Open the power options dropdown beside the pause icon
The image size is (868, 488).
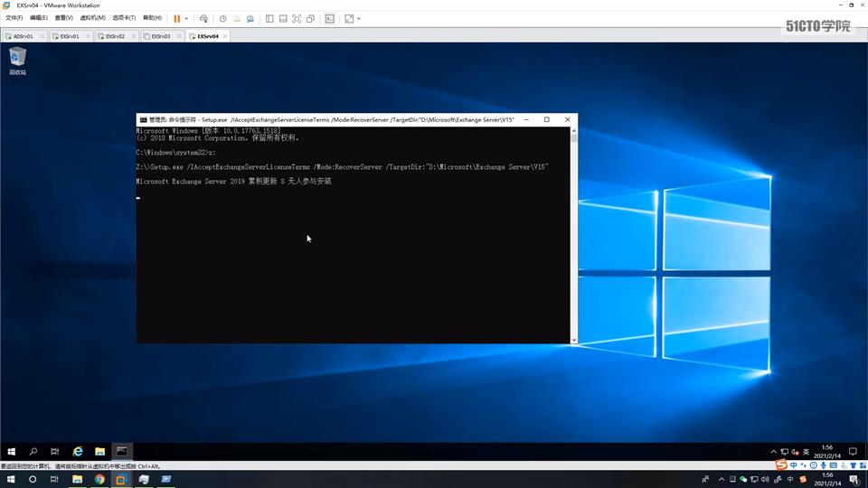186,18
